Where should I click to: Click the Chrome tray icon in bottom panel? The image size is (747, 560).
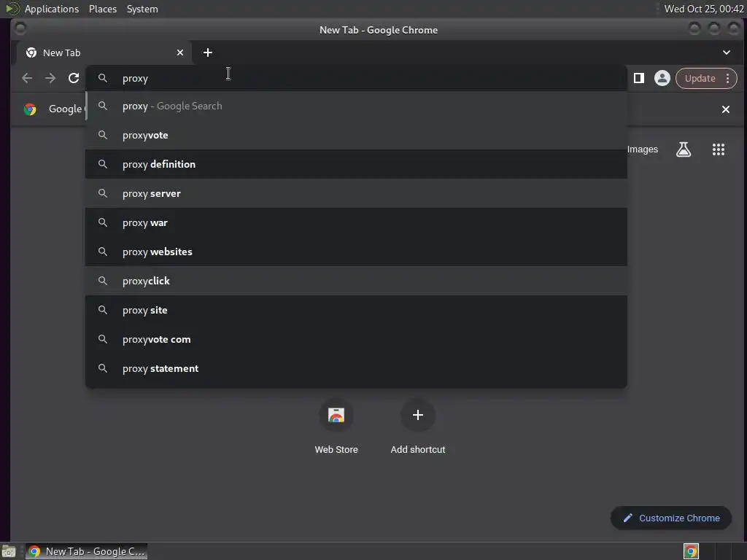point(691,551)
